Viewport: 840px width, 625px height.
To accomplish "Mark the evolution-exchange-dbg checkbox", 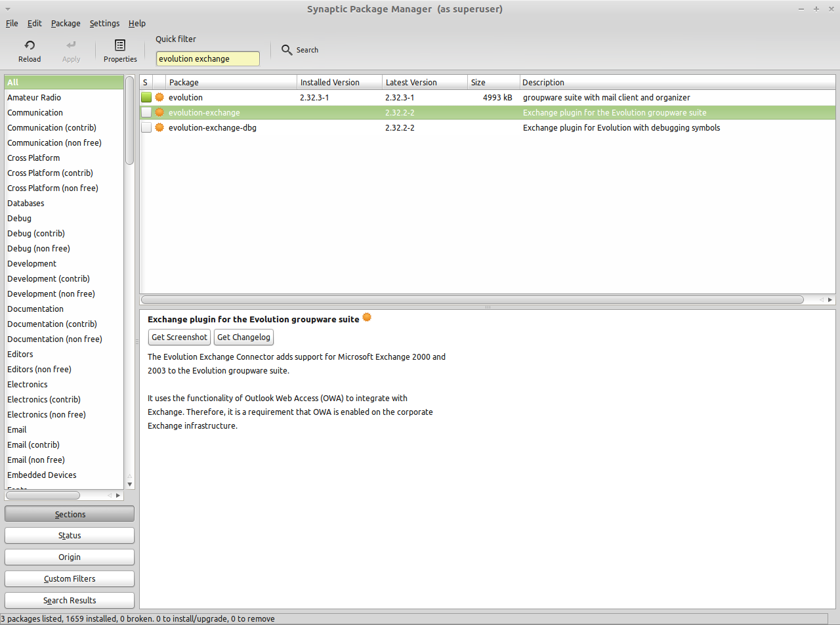I will 146,127.
